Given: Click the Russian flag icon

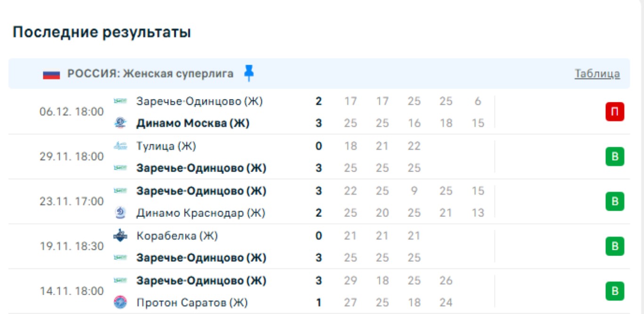Looking at the screenshot, I should pyautogui.click(x=51, y=74).
